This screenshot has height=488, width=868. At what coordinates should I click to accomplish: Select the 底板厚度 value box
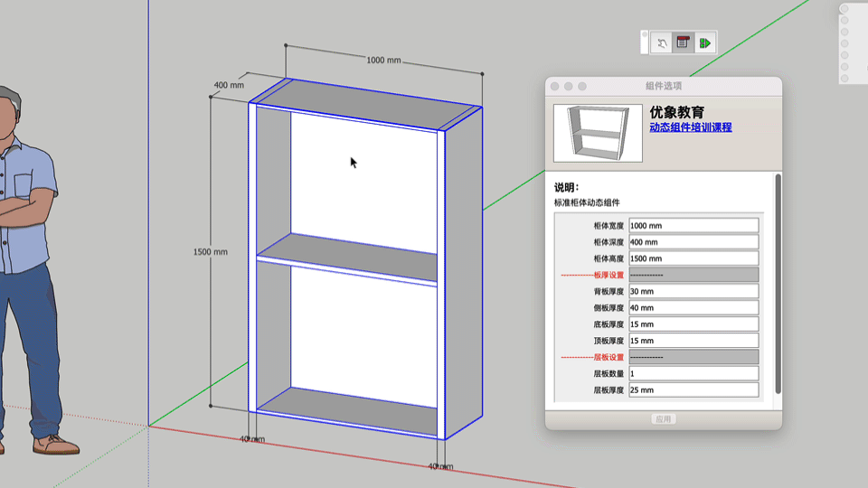pos(693,324)
